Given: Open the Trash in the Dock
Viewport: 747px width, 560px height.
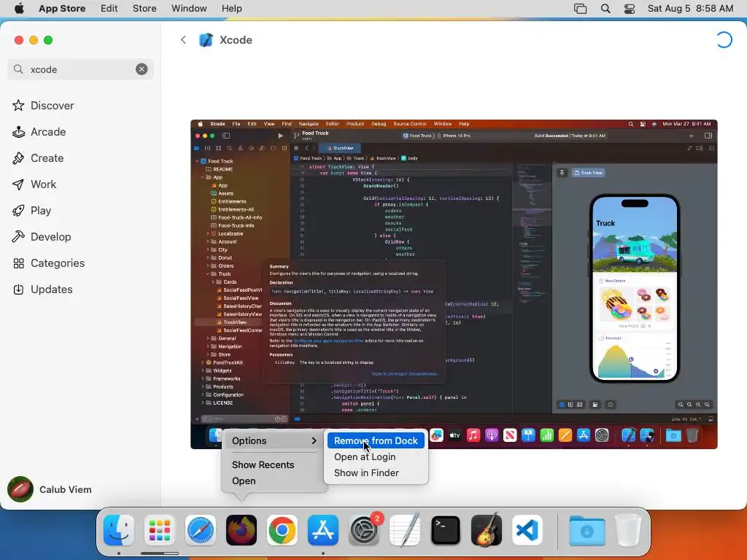Looking at the screenshot, I should (x=628, y=530).
